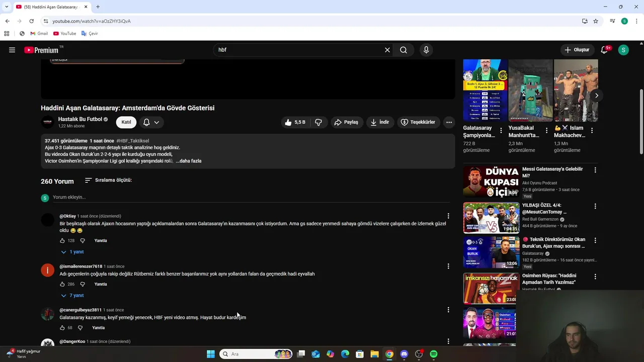Open the Hastalık Bu Futbol channel avatar

click(47, 122)
